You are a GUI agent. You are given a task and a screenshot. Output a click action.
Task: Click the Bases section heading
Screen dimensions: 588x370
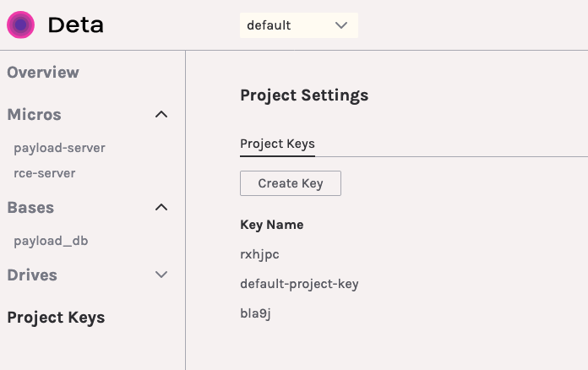click(x=30, y=208)
